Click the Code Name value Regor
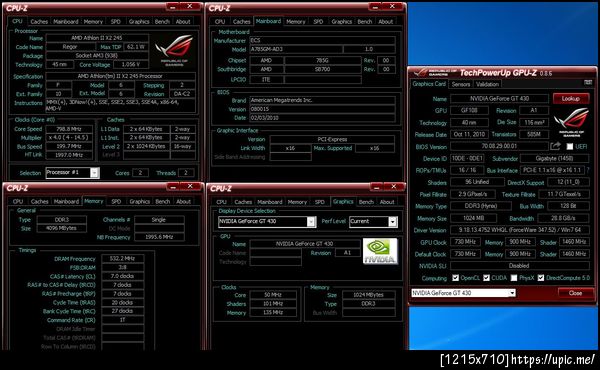 click(x=70, y=47)
